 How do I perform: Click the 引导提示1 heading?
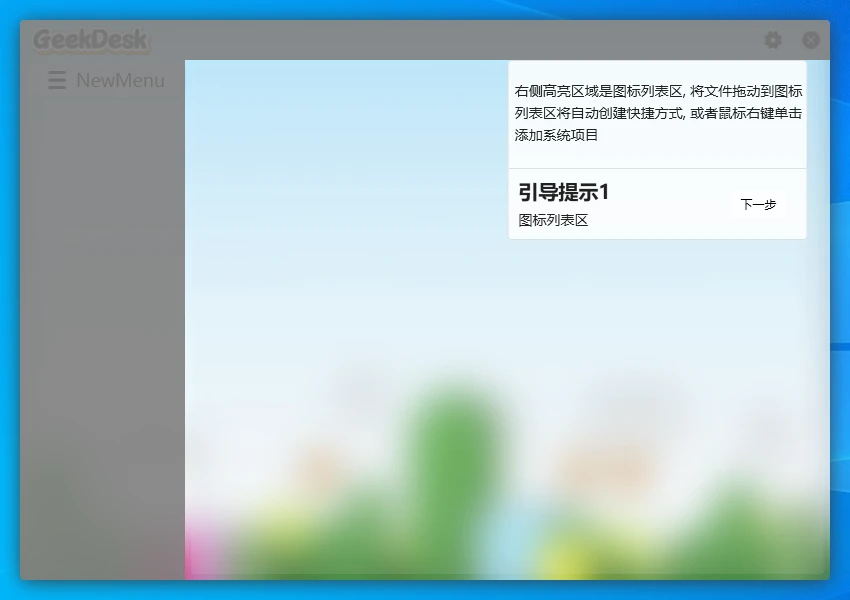(x=564, y=192)
